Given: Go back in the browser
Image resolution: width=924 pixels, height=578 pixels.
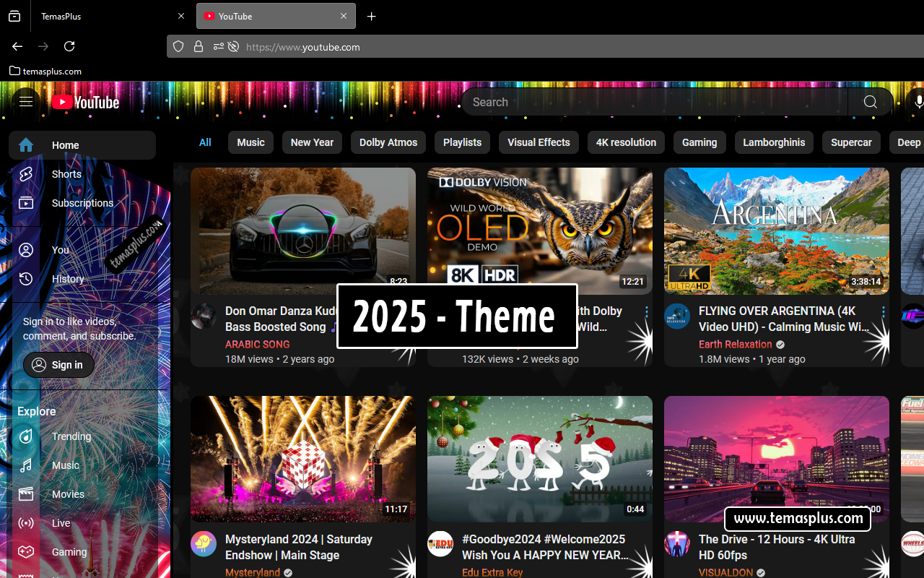Looking at the screenshot, I should 17,46.
